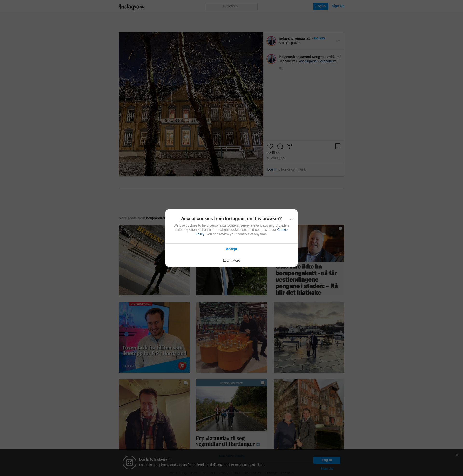This screenshot has height=476, width=463.
Task: Click Log In button in bottom banner
Action: click(327, 460)
